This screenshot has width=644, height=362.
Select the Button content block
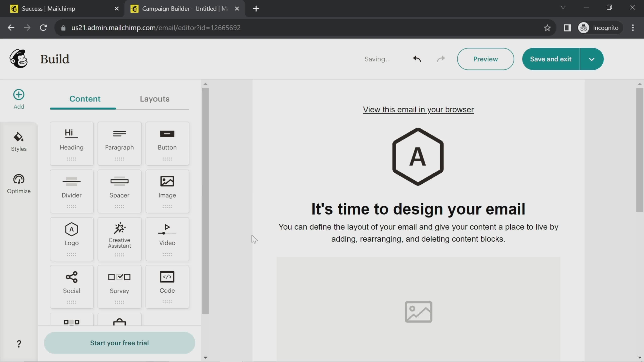(x=167, y=143)
